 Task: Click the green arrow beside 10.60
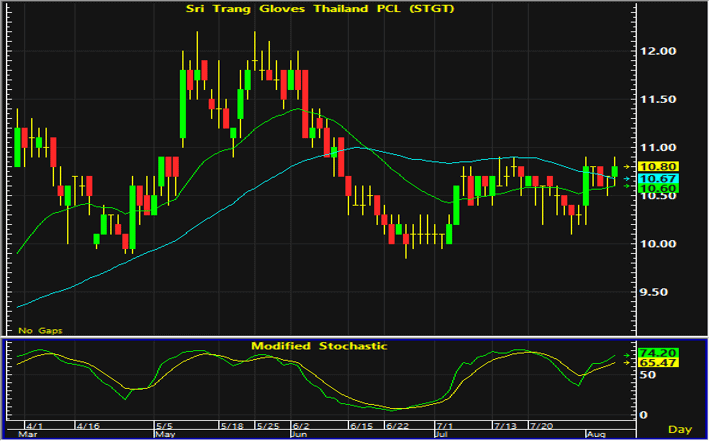pos(627,186)
